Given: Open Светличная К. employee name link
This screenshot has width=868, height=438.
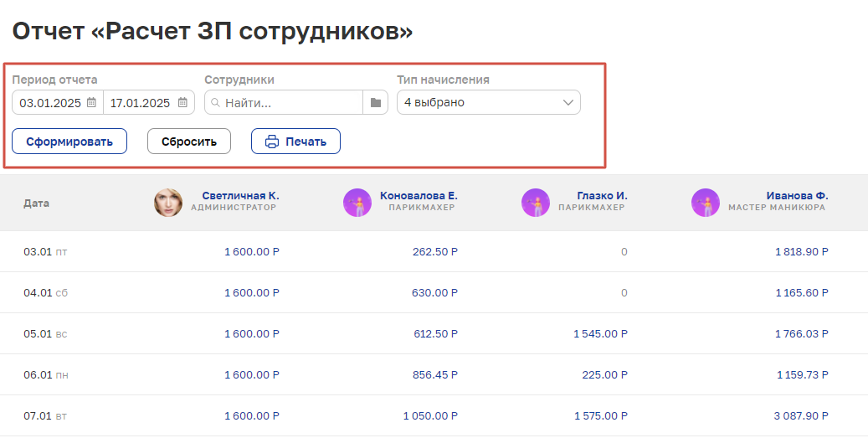Looking at the screenshot, I should coord(241,195).
